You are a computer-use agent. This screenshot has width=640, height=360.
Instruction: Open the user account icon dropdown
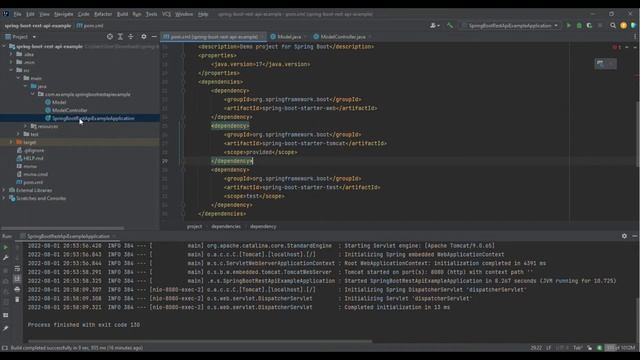point(435,25)
